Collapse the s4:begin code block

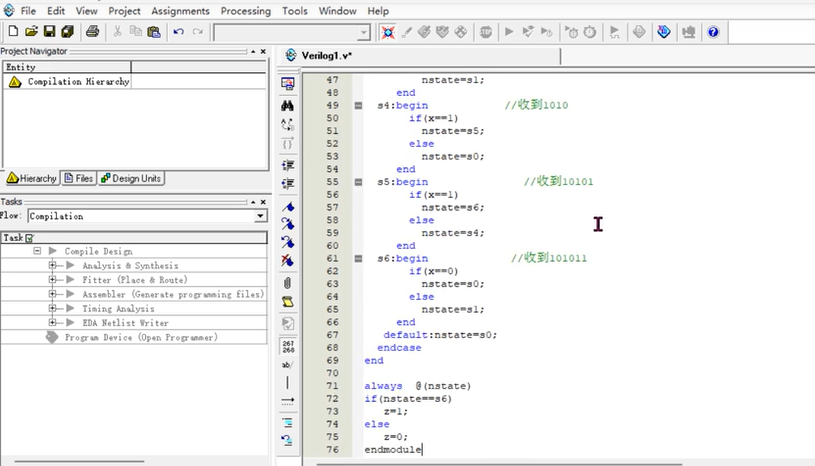(x=358, y=105)
